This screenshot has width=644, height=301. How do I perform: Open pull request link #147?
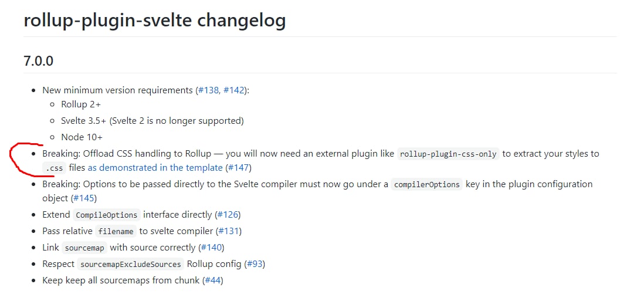pyautogui.click(x=238, y=168)
